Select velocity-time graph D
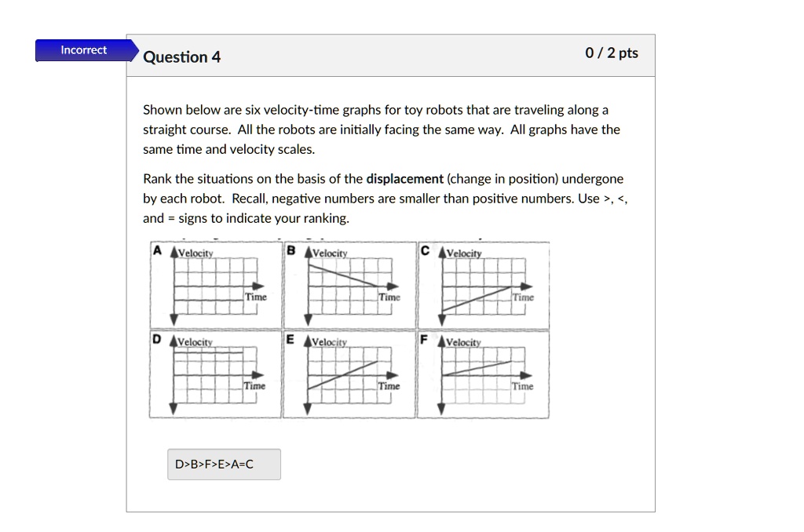The height and width of the screenshot is (532, 804). pos(216,373)
